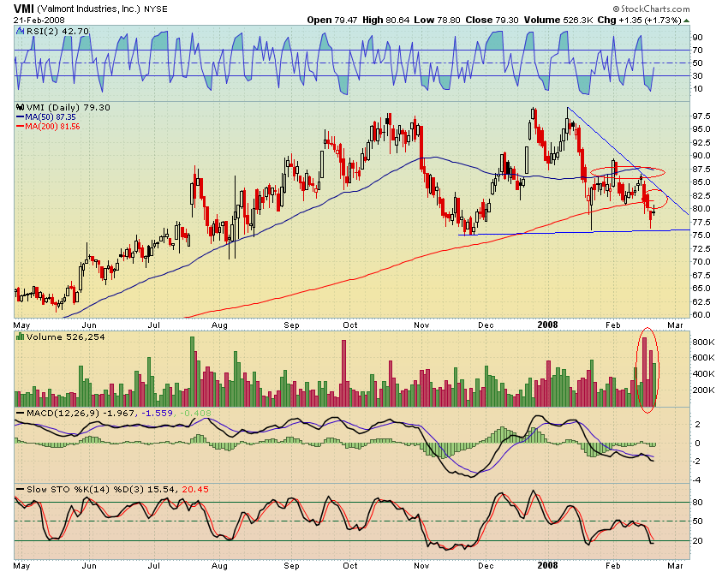Click the black line marker before MACD(12,26,9)
This screenshot has height=572, width=728.
(20, 413)
